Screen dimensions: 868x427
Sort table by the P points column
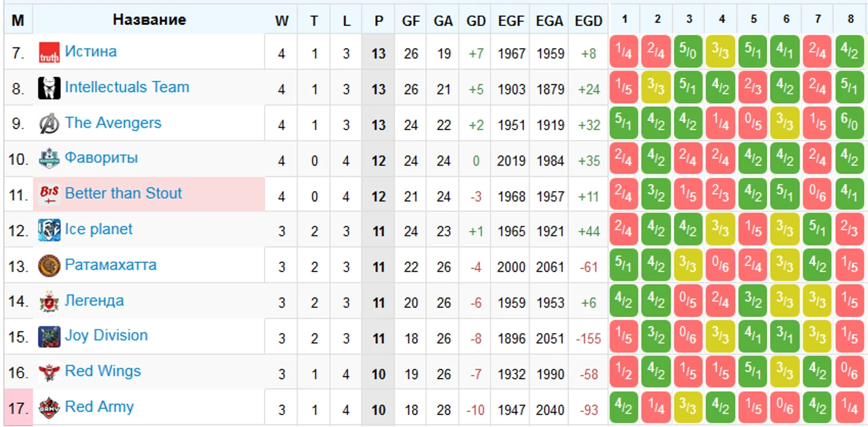[379, 21]
